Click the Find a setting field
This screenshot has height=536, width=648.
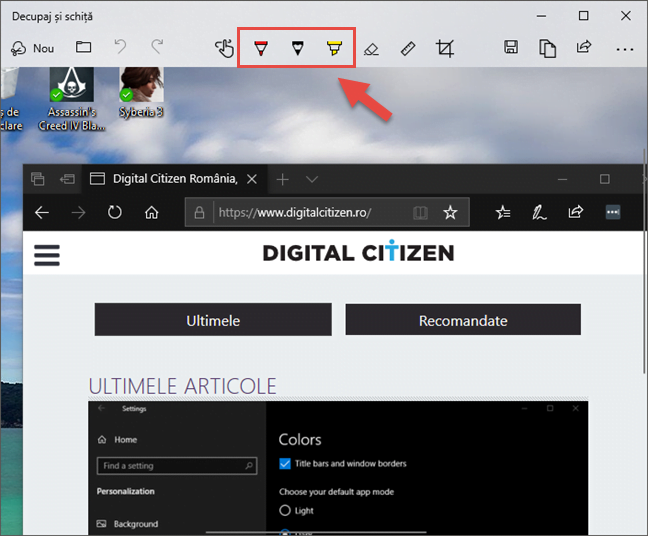pos(177,466)
